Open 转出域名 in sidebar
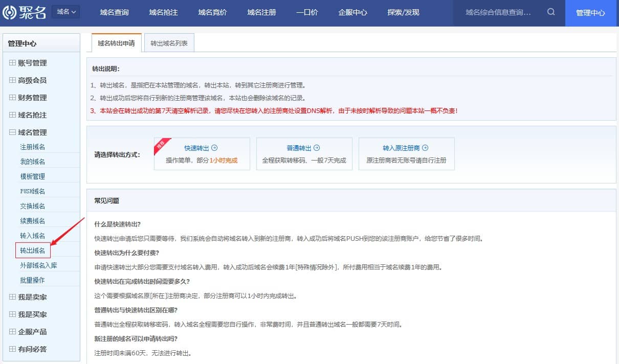This screenshot has width=619, height=364. tap(33, 251)
